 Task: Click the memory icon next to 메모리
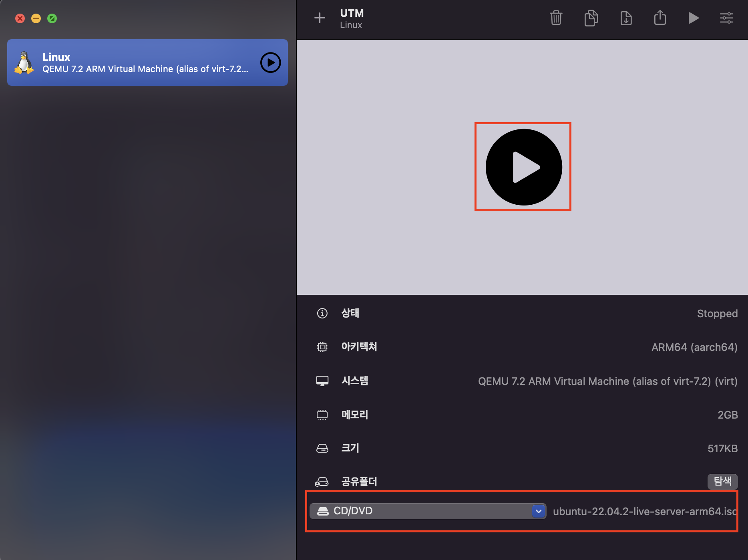tap(322, 415)
